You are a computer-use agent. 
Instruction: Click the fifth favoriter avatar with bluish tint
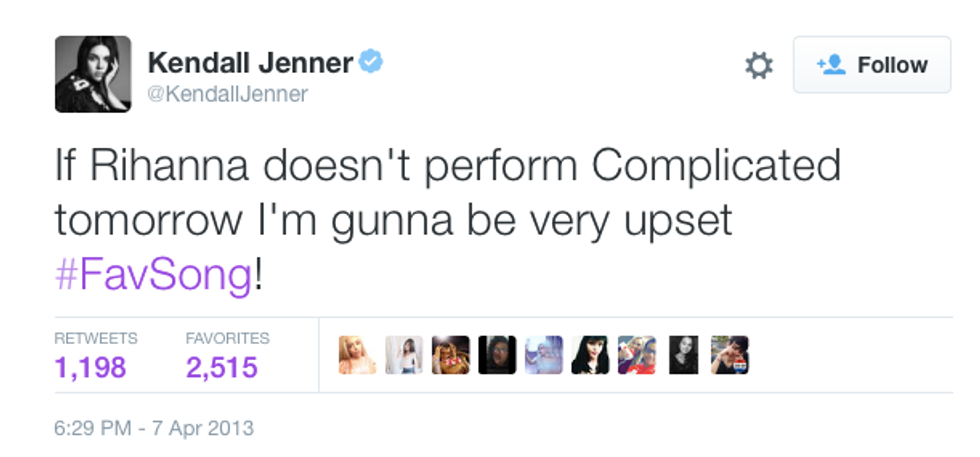pyautogui.click(x=544, y=355)
